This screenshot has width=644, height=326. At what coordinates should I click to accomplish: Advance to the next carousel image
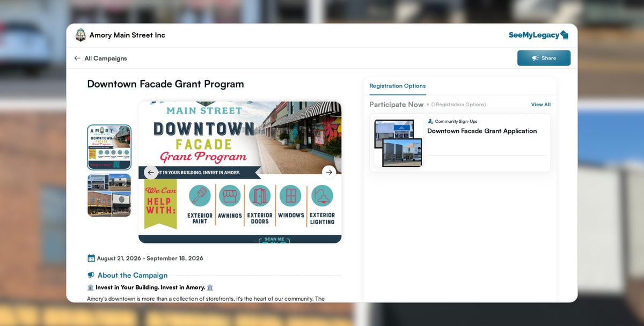coord(329,172)
